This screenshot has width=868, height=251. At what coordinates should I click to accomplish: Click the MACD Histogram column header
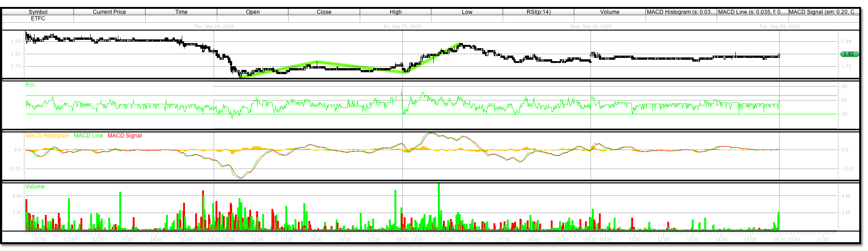coord(681,12)
